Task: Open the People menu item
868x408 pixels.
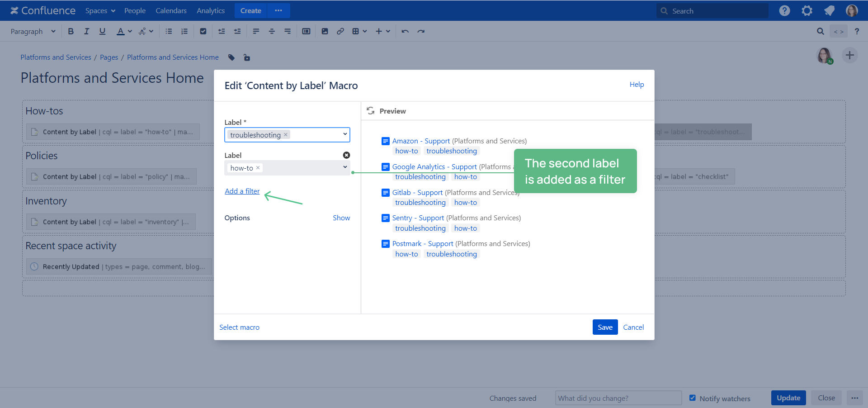Action: (135, 10)
